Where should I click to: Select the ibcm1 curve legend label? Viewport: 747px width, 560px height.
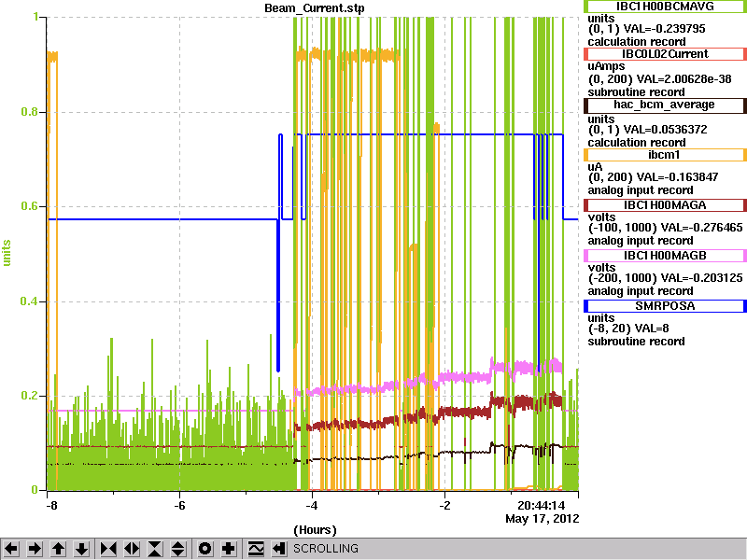665,155
